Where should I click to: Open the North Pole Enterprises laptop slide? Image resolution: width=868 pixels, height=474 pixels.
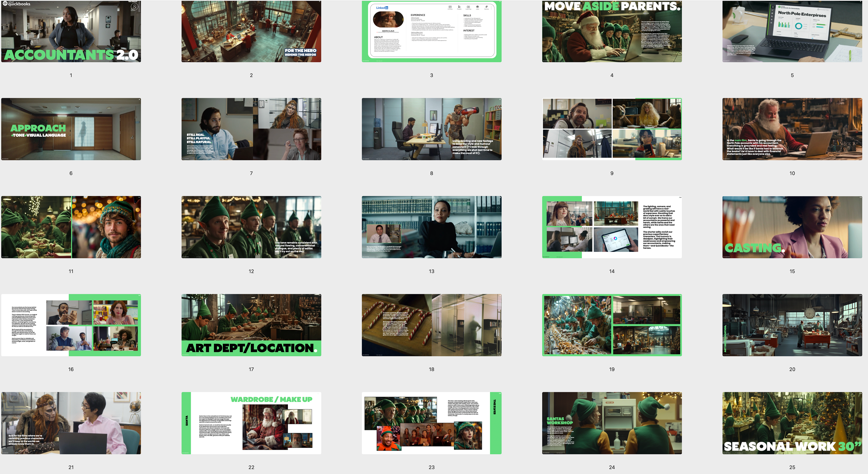[x=792, y=31]
